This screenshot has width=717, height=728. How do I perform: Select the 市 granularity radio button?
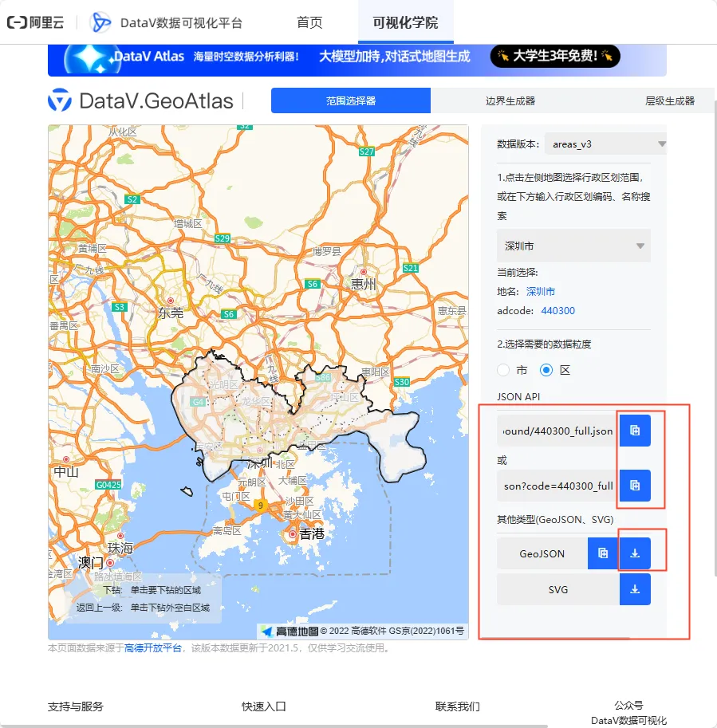[503, 370]
